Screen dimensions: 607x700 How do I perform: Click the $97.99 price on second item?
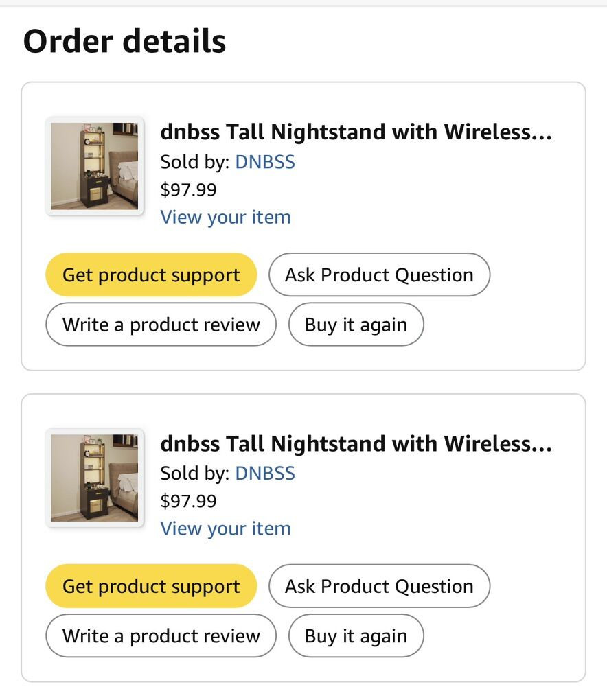[x=188, y=501]
